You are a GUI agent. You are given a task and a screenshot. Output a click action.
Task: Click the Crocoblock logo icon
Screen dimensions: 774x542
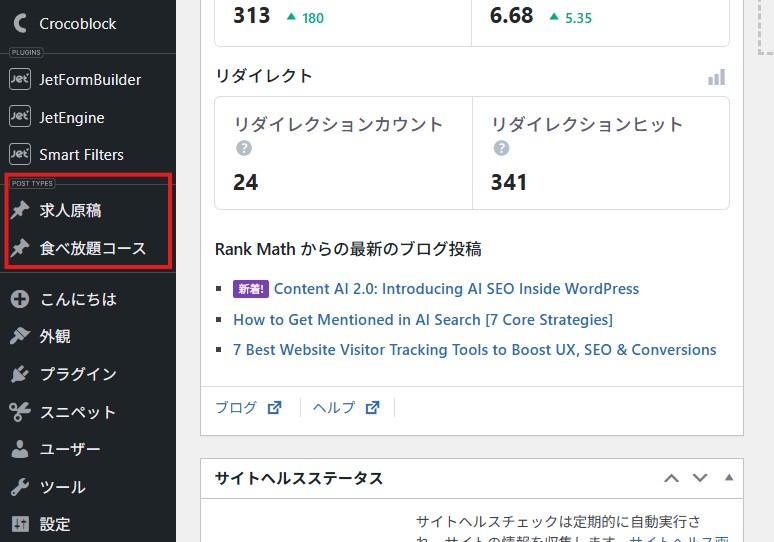20,23
